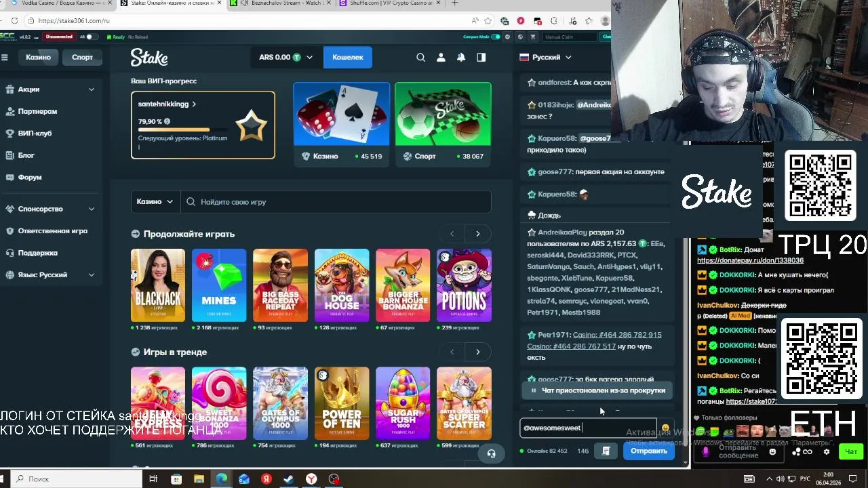Open the ARS 0.00 balance dropdown
This screenshot has width=868, height=488.
pyautogui.click(x=285, y=58)
